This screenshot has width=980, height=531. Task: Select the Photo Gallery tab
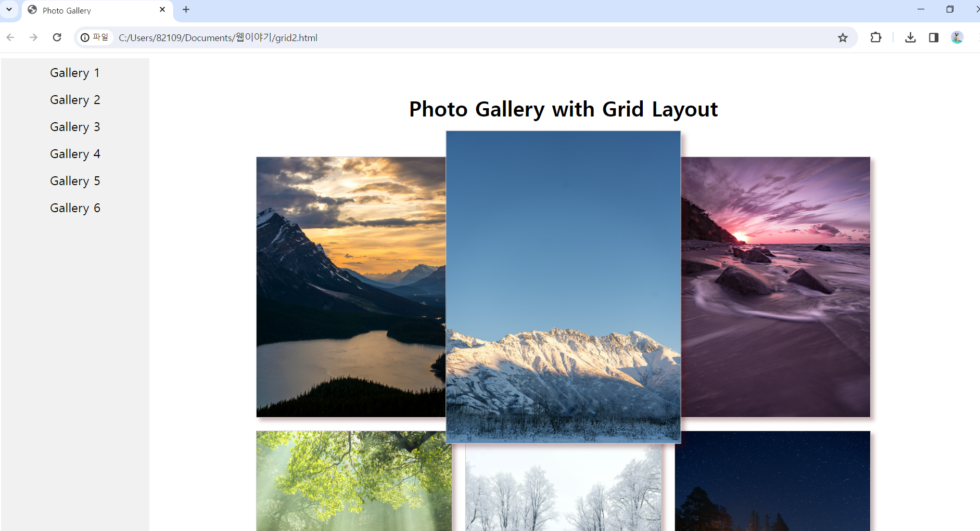click(x=97, y=10)
